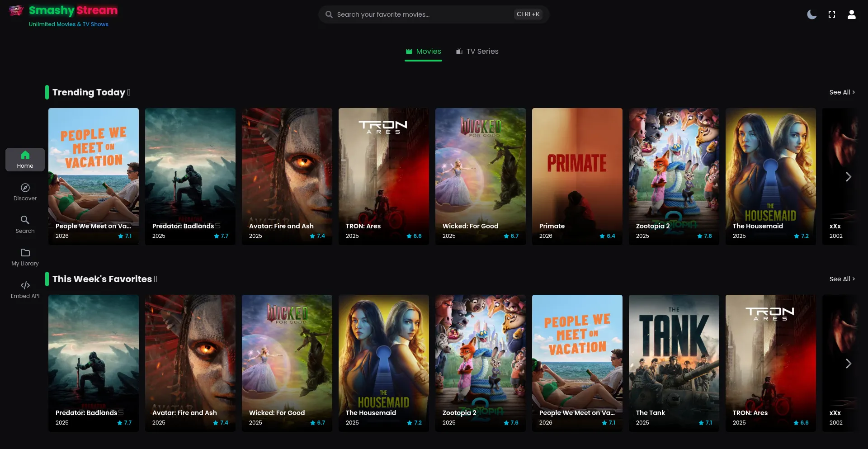Open Discover from the sidebar

(x=25, y=192)
